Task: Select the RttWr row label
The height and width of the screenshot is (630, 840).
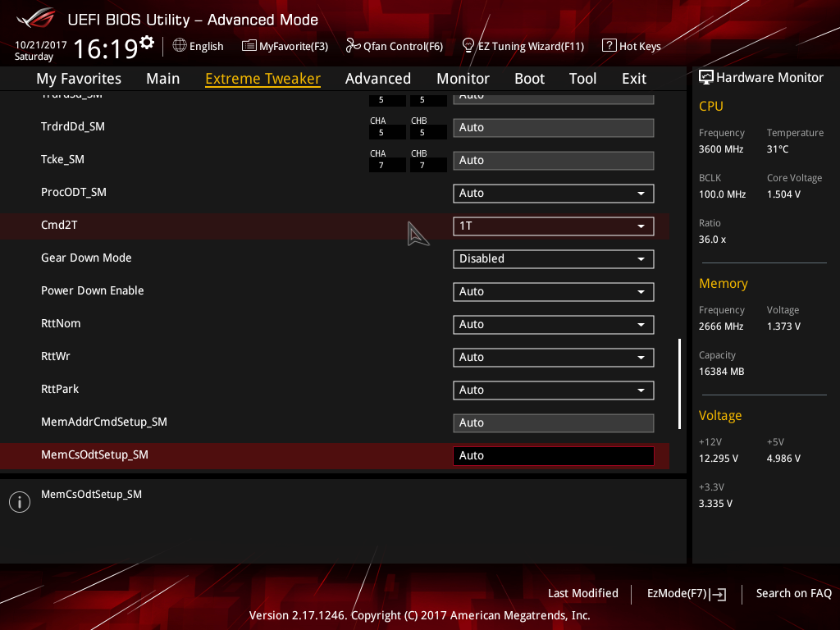Action: [56, 356]
